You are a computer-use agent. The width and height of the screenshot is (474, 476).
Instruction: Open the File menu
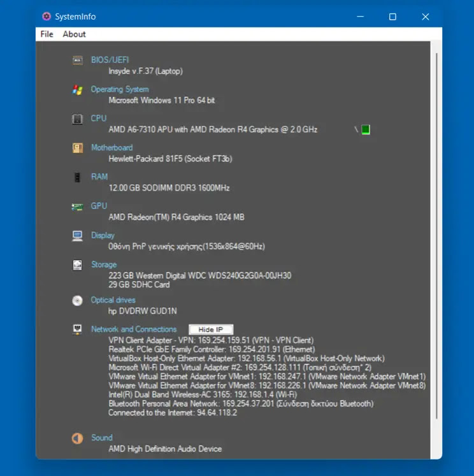tap(47, 34)
